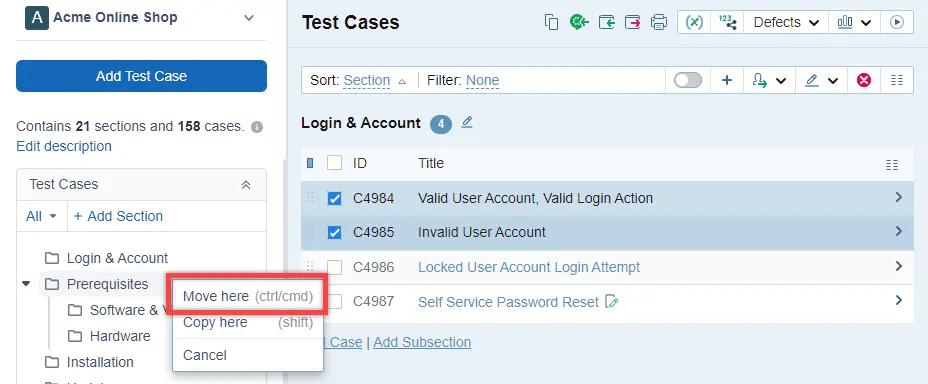This screenshot has width=928, height=384.
Task: Uncheck the C4985 Invalid User Account checkbox
Action: point(334,233)
